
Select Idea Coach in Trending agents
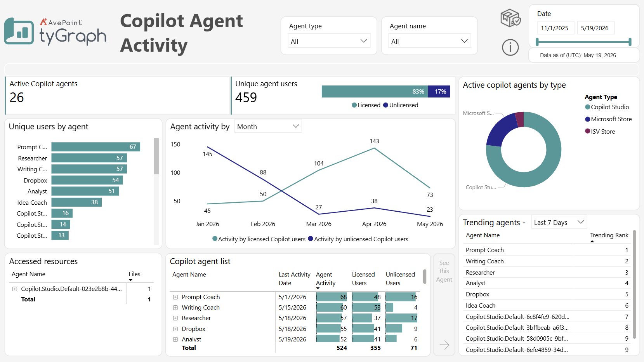547,306
